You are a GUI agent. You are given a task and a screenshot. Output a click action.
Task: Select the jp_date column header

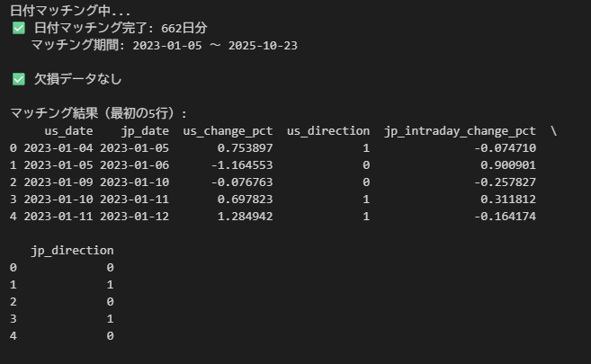click(x=140, y=131)
